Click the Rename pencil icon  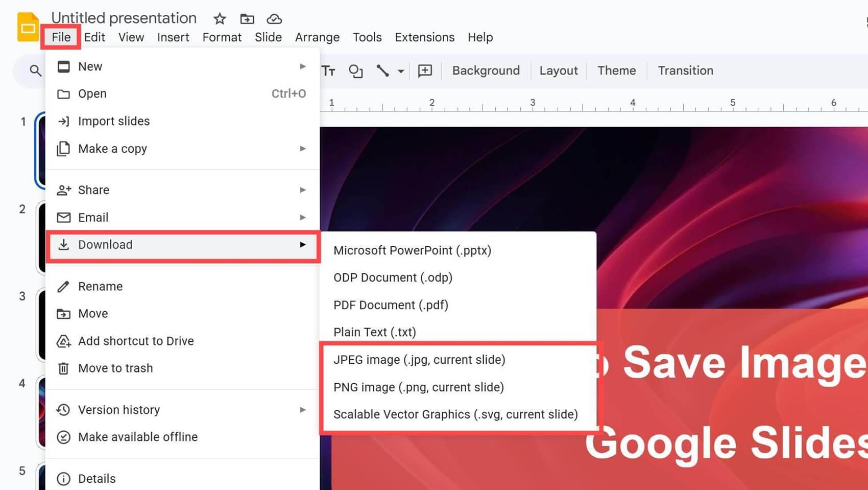[x=63, y=287]
